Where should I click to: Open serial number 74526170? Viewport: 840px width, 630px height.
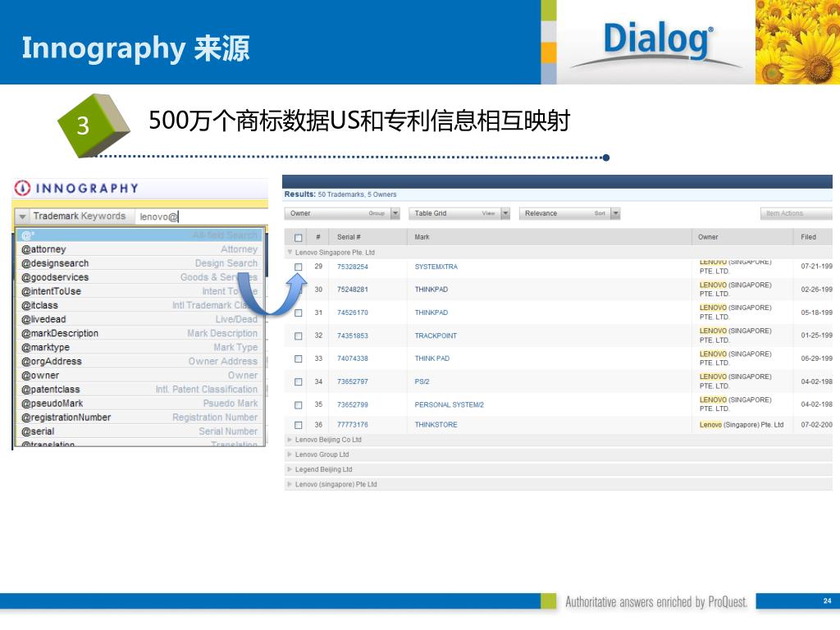[353, 313]
